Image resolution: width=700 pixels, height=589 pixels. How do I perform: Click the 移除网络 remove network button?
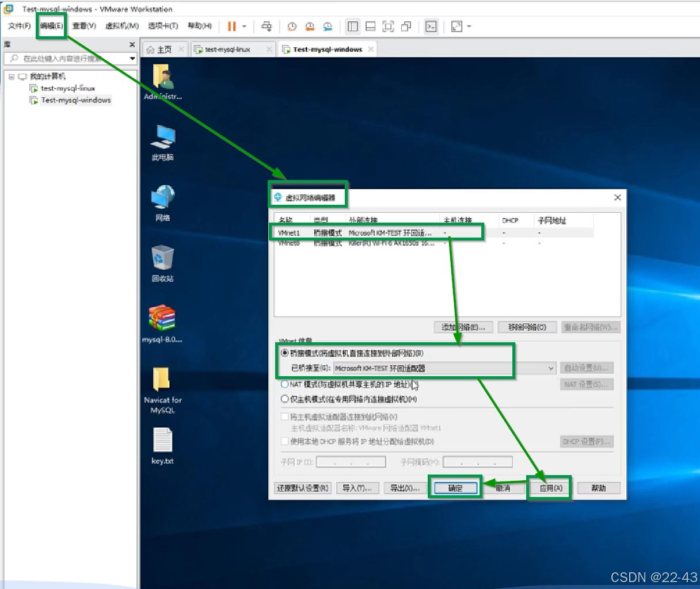pyautogui.click(x=527, y=327)
